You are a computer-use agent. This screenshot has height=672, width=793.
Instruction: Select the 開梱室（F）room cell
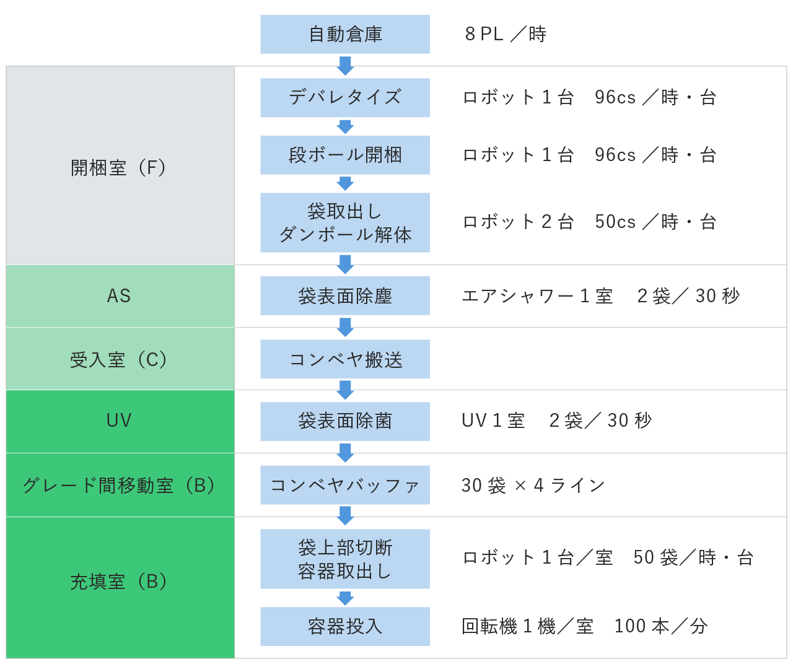coord(120,166)
